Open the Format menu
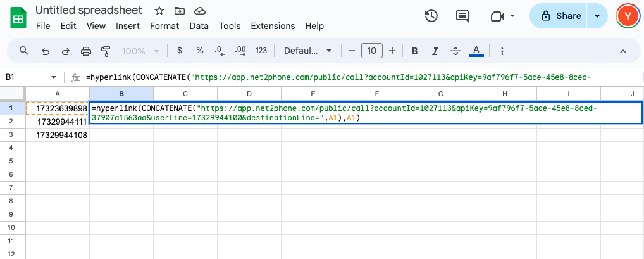 164,26
